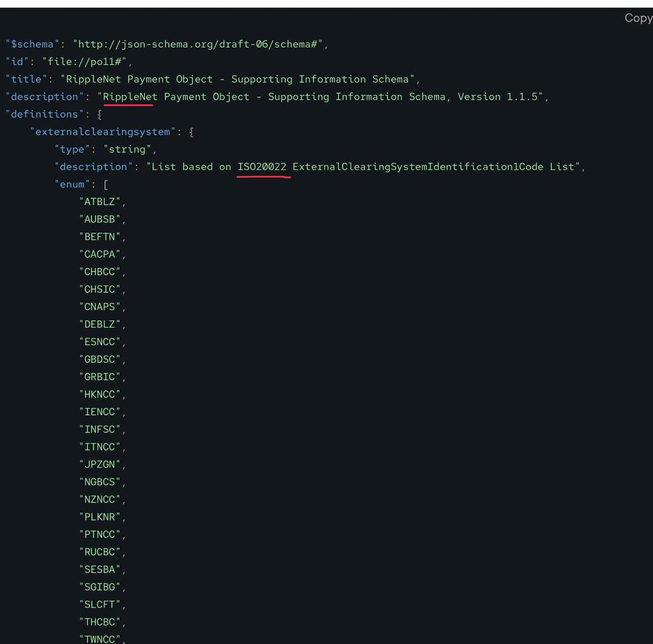
Task: Select the "GRBIC" enum entry
Action: [x=100, y=377]
